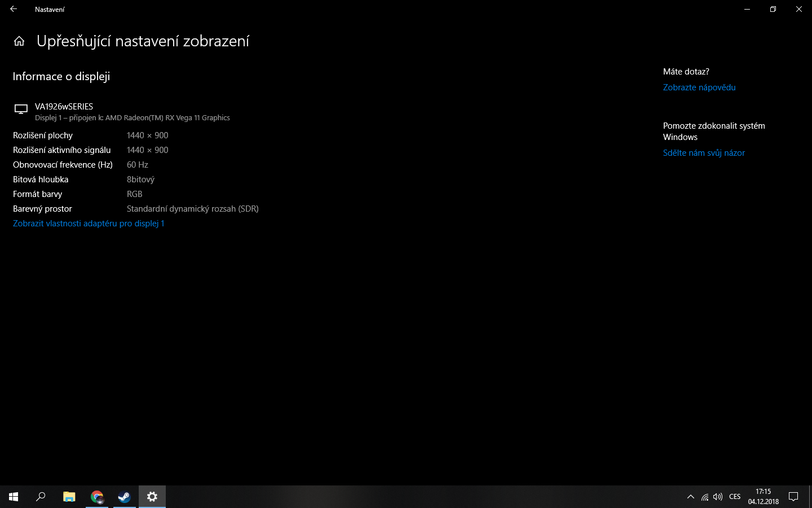
Task: Click the VA1926wSERIES monitor icon
Action: pos(21,110)
